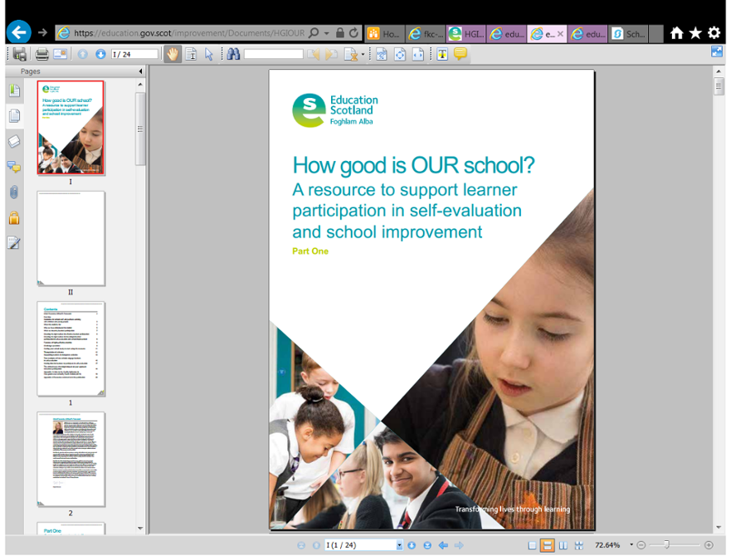731x560 pixels.
Task: Click the fit page icon
Action: [x=400, y=55]
